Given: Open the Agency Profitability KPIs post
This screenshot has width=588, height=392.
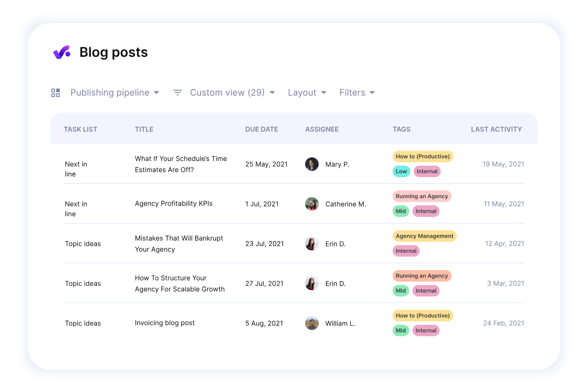Looking at the screenshot, I should click(173, 203).
